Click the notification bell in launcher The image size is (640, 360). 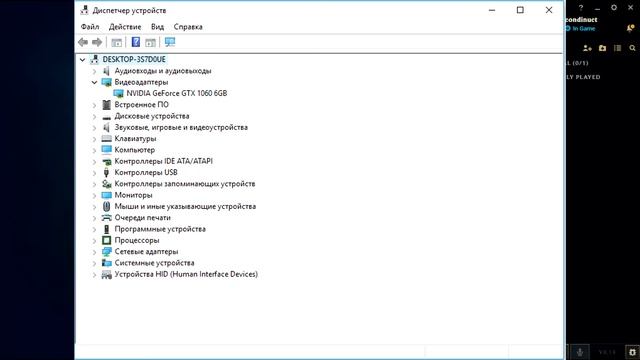(630, 28)
